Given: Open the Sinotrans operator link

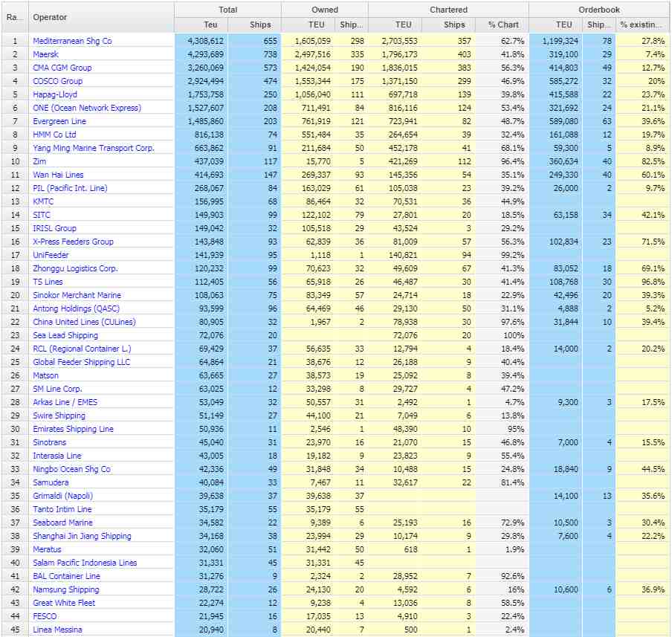Looking at the screenshot, I should (x=49, y=442).
